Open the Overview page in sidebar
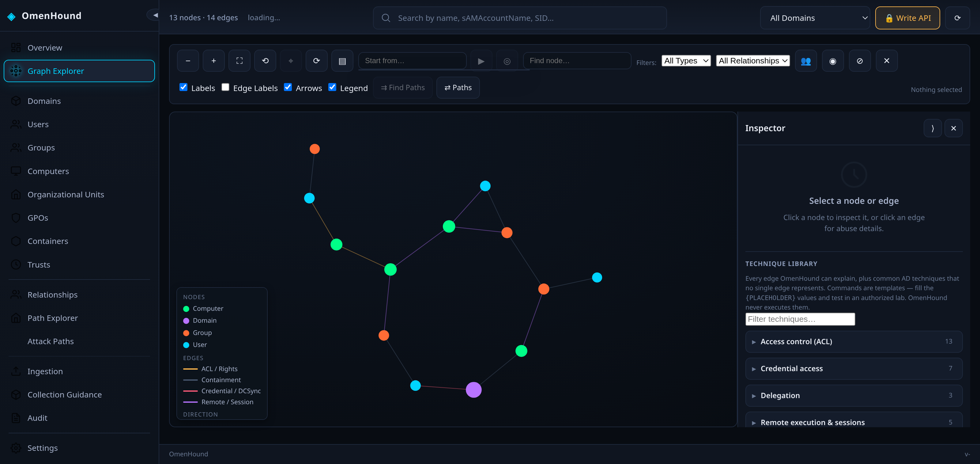The image size is (980, 464). tap(79, 48)
